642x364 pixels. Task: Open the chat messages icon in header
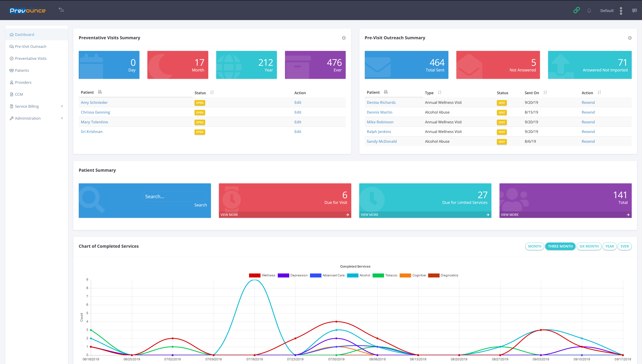click(634, 10)
